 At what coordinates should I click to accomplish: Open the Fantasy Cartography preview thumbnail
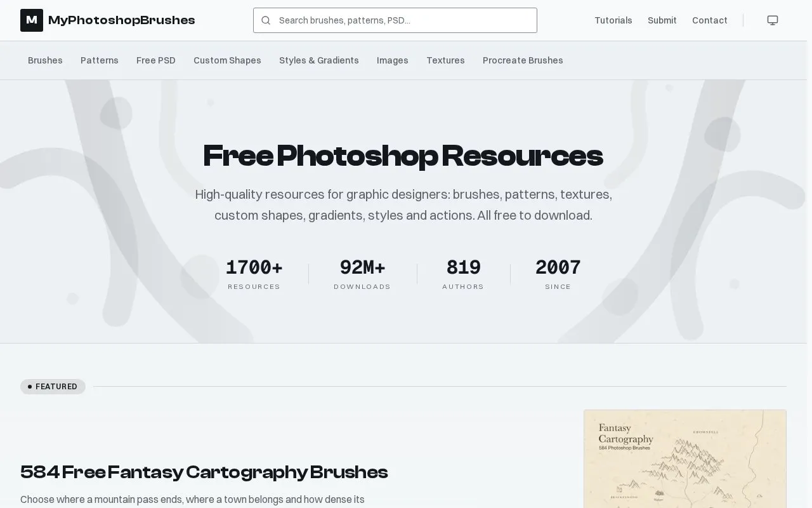pyautogui.click(x=685, y=458)
